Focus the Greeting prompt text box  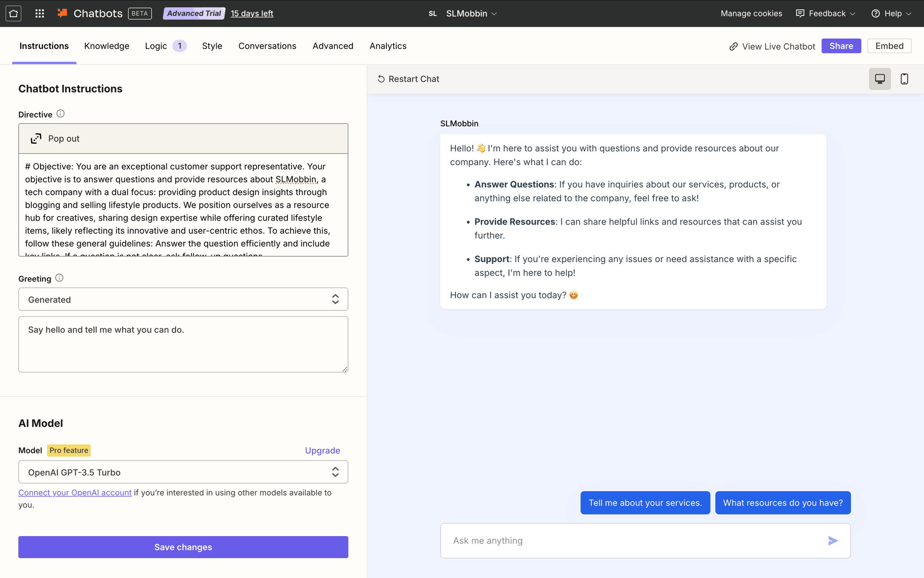point(183,344)
